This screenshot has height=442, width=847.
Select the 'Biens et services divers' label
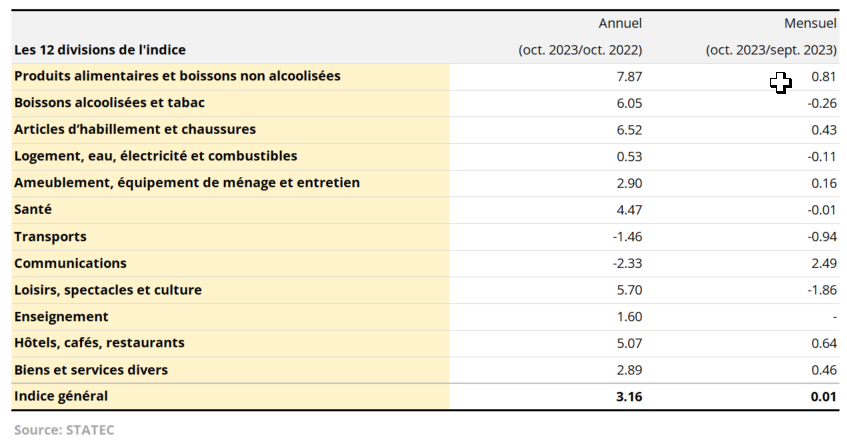pyautogui.click(x=91, y=370)
